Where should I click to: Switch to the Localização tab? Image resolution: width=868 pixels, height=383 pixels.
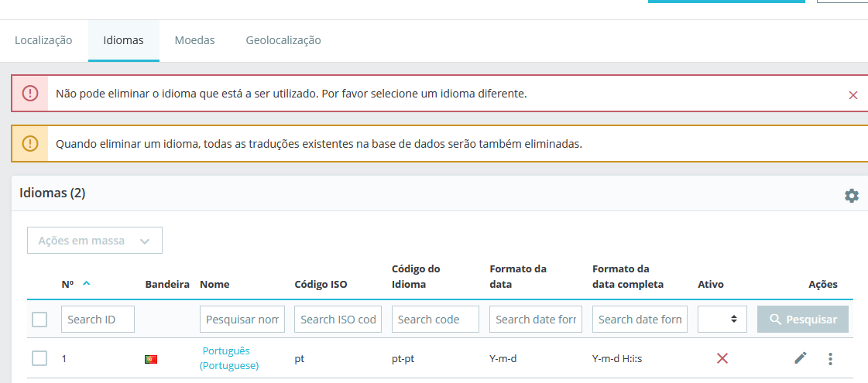click(x=43, y=40)
